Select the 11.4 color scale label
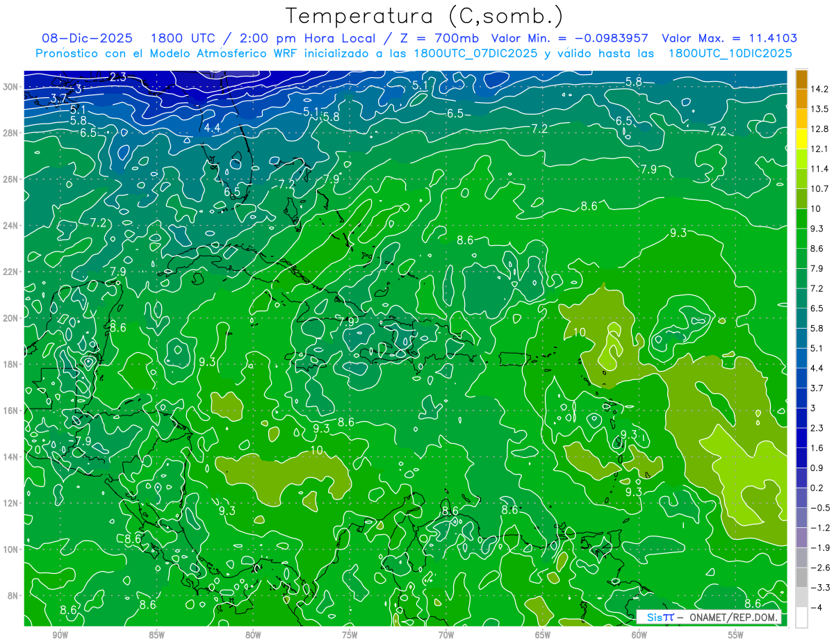The image size is (834, 644). 819,169
